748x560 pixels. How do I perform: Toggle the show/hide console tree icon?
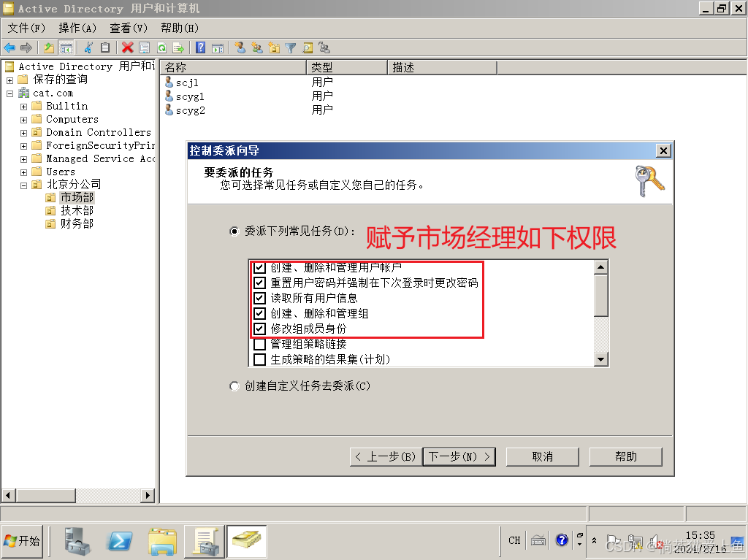click(x=66, y=47)
